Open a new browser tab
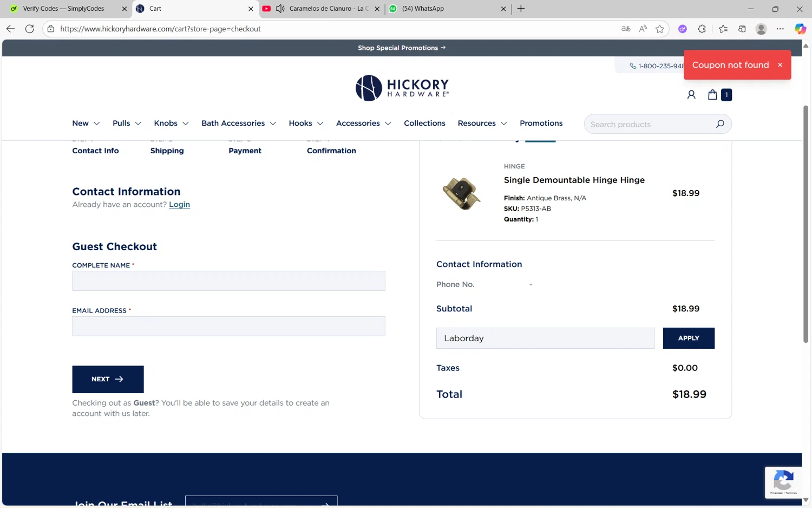The height and width of the screenshot is (508, 812). click(521, 9)
